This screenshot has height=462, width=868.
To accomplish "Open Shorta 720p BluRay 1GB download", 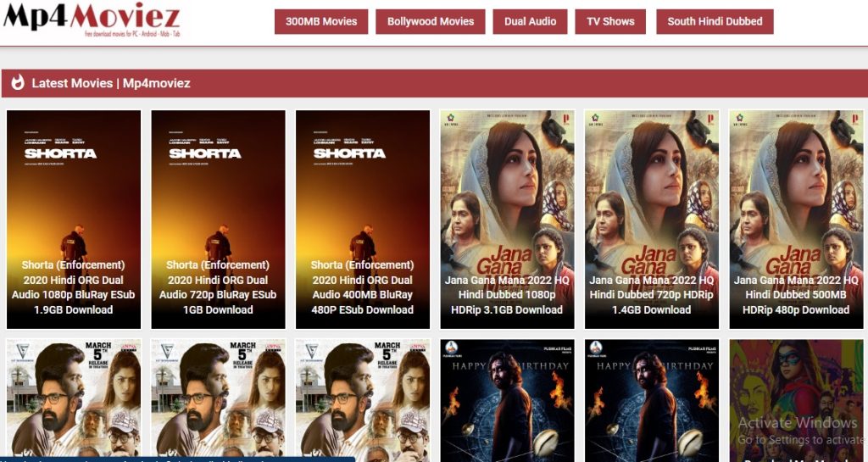I will (x=218, y=219).
